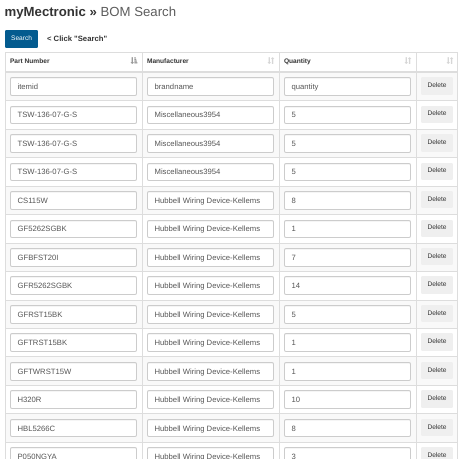The width and height of the screenshot is (462, 459).
Task: Delete the GFRST15BK row
Action: [437, 313]
